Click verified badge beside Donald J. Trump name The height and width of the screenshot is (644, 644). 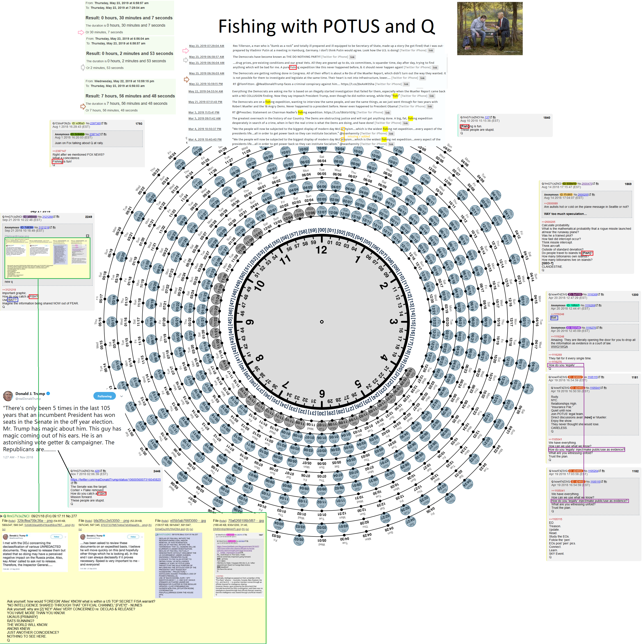(x=48, y=394)
